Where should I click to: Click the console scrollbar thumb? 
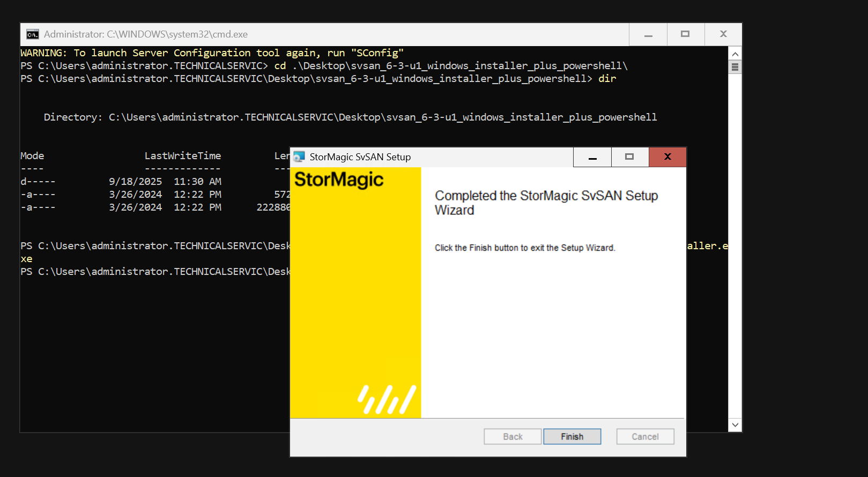tap(735, 67)
